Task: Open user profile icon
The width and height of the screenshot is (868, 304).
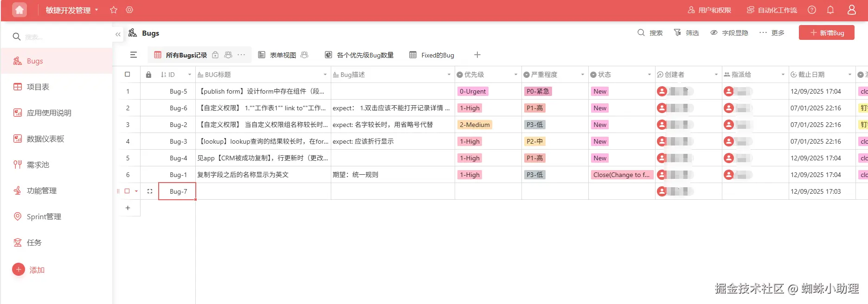Action: [852, 10]
